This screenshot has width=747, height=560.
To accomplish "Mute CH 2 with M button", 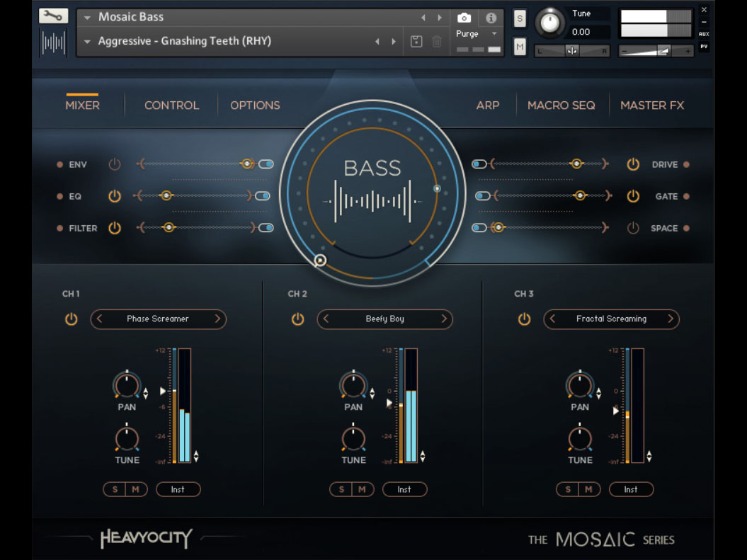I will pyautogui.click(x=363, y=489).
